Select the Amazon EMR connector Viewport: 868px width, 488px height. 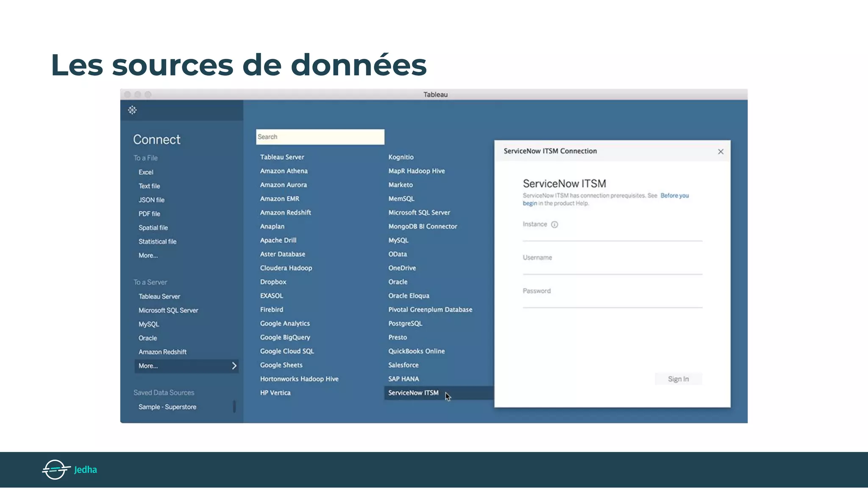click(280, 199)
